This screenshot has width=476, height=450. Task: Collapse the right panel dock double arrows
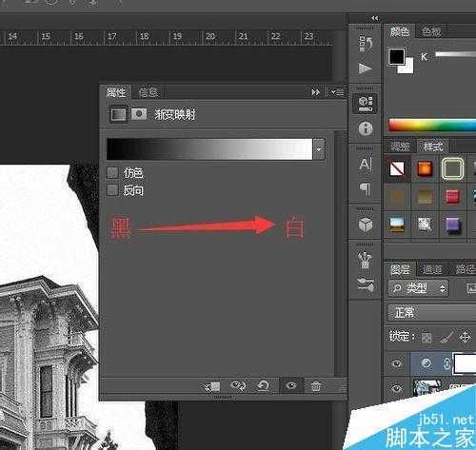[x=375, y=18]
